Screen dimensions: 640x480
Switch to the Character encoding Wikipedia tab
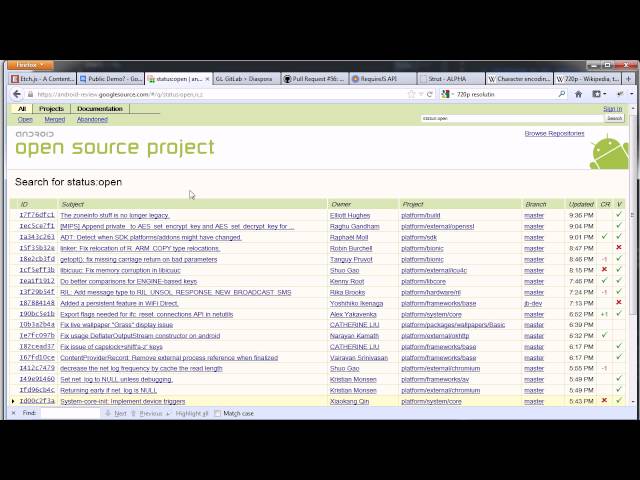[x=519, y=79]
